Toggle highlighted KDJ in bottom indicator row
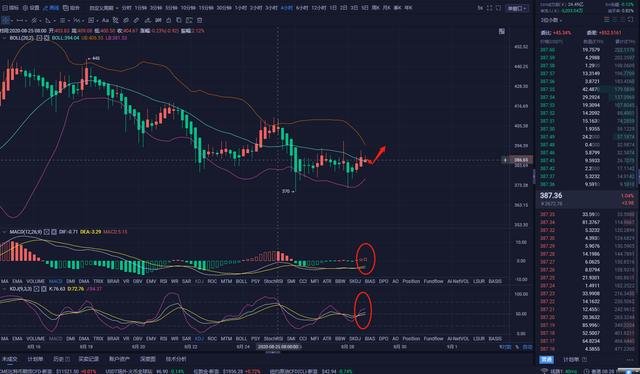This screenshot has width=640, height=374. pos(199,338)
